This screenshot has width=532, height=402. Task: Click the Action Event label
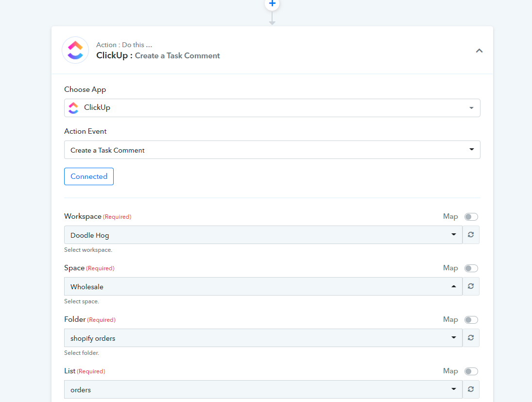coord(86,131)
